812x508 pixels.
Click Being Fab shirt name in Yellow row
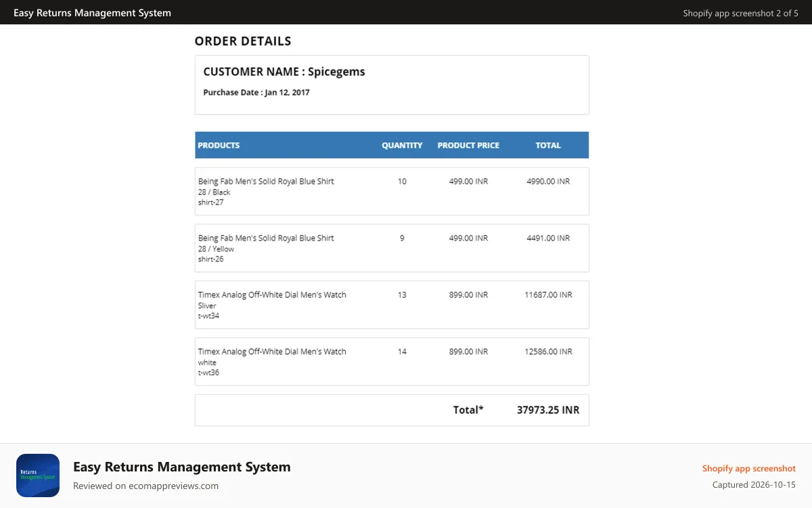pos(266,238)
